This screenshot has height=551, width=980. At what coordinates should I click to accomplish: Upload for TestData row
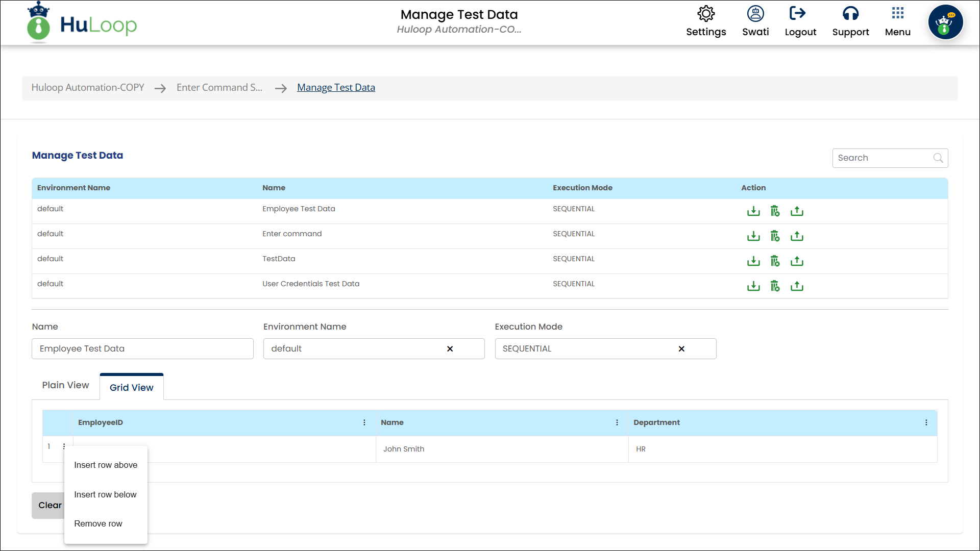point(797,261)
